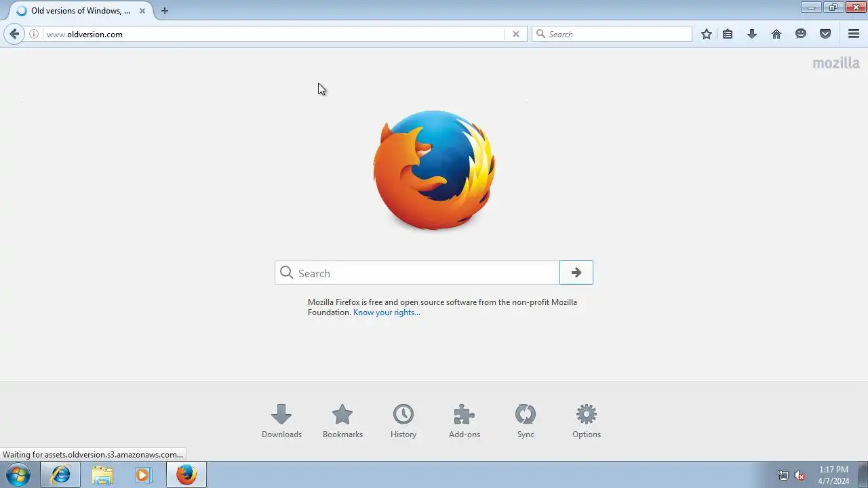Click the network tray icon
Viewport: 868px width, 488px height.
(783, 476)
